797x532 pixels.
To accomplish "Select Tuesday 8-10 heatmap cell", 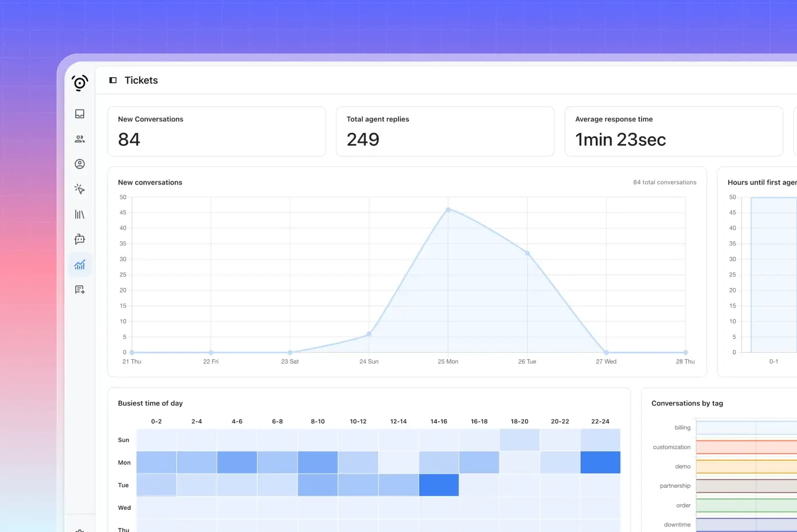I will (318, 485).
